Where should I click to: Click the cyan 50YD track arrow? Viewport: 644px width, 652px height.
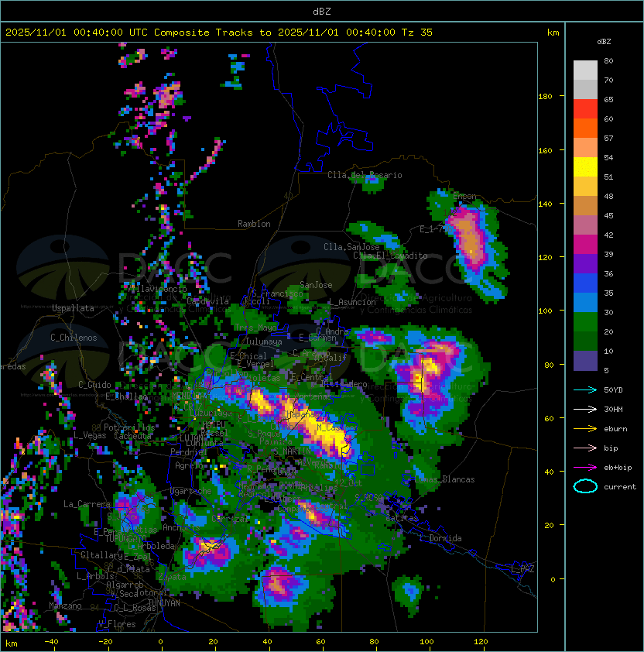coord(585,390)
